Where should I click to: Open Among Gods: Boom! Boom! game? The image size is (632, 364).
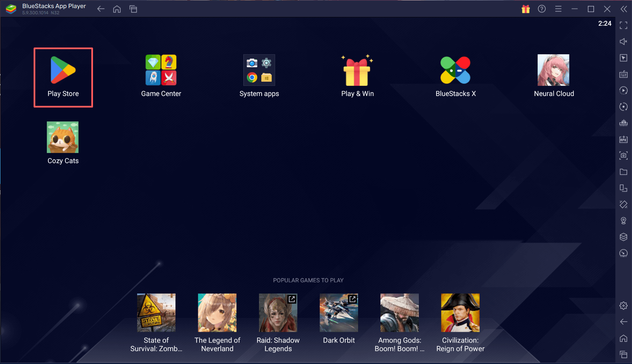[399, 323]
